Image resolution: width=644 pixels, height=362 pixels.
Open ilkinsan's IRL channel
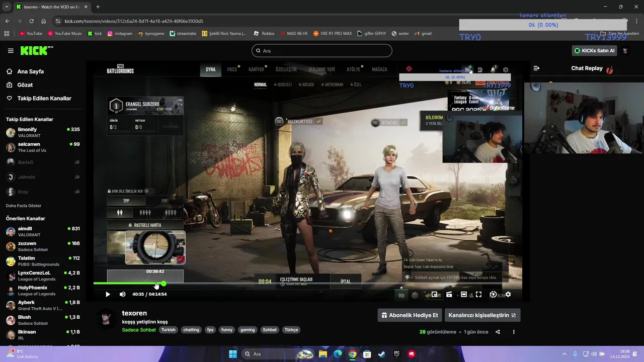43,335
